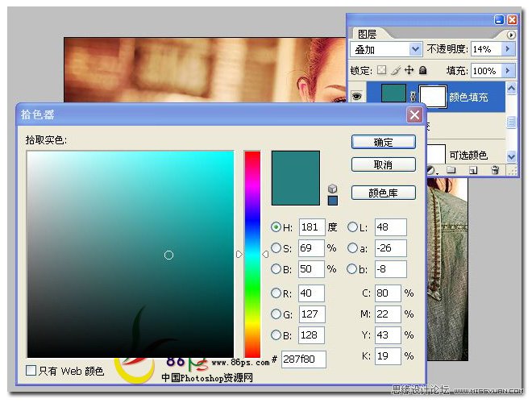Click the H value field 181
The height and width of the screenshot is (403, 532).
click(x=312, y=227)
